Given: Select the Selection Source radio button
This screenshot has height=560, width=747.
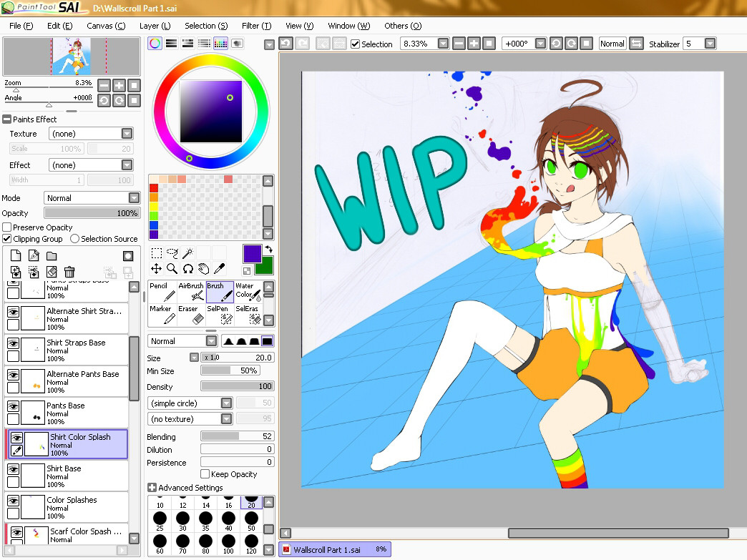Looking at the screenshot, I should click(x=74, y=239).
